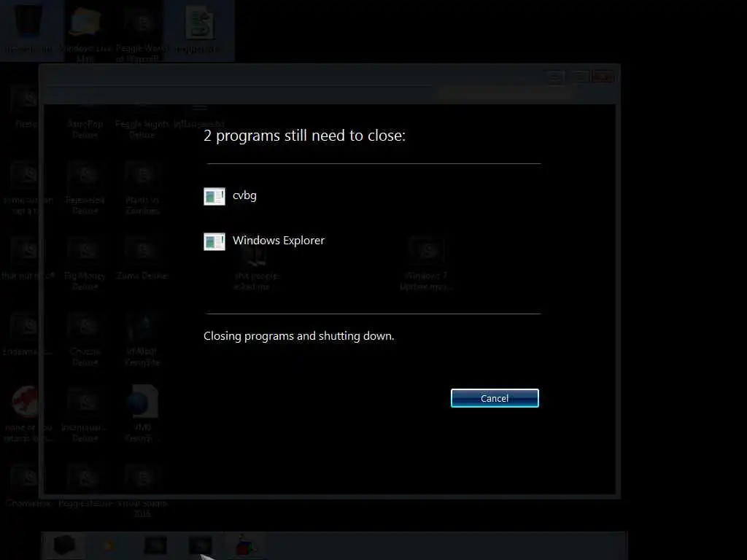The width and height of the screenshot is (747, 560).
Task: Click the dimmed Peggle World of Warcraft icon
Action: pos(142,34)
